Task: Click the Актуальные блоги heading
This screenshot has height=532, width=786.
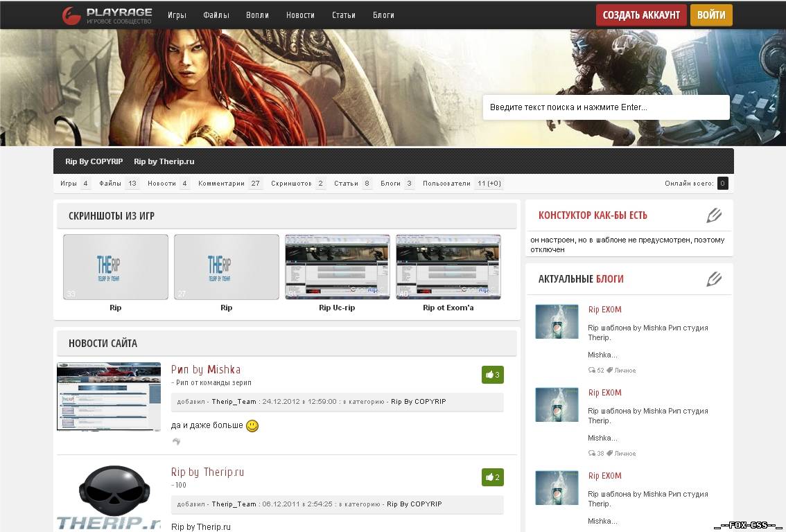Action: [581, 279]
